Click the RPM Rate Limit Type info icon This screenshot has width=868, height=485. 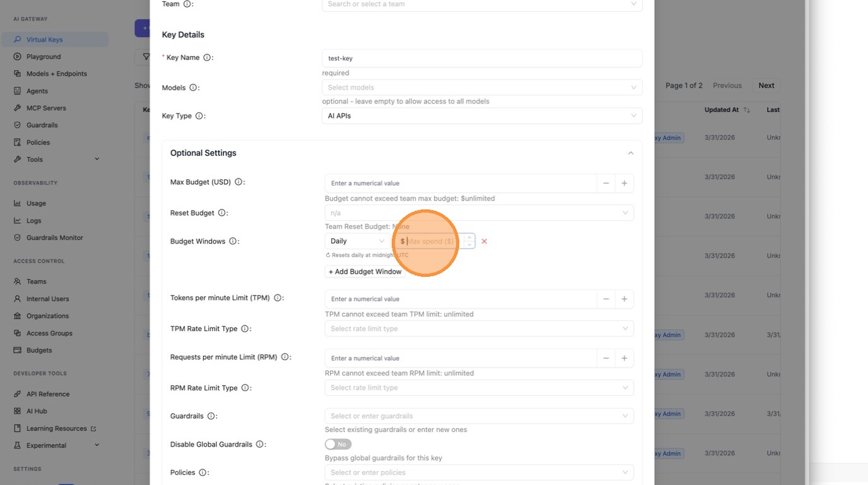click(x=245, y=388)
